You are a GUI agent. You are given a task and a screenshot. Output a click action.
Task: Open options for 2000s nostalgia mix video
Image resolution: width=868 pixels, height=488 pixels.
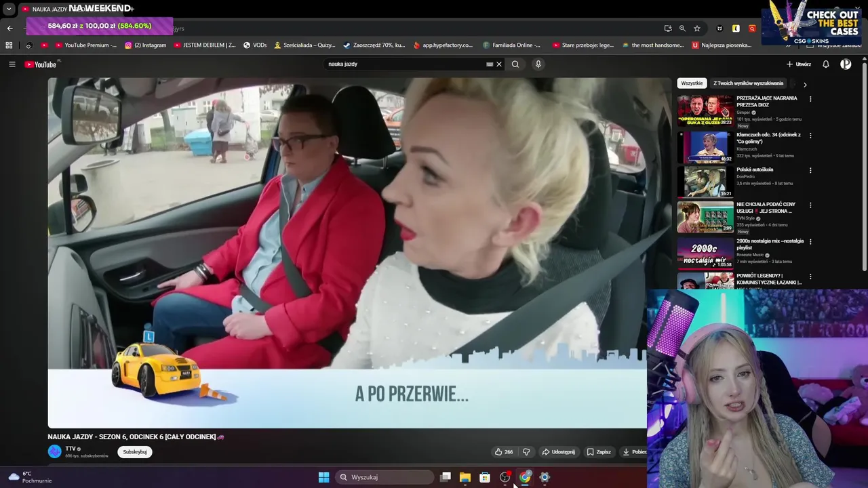click(810, 241)
